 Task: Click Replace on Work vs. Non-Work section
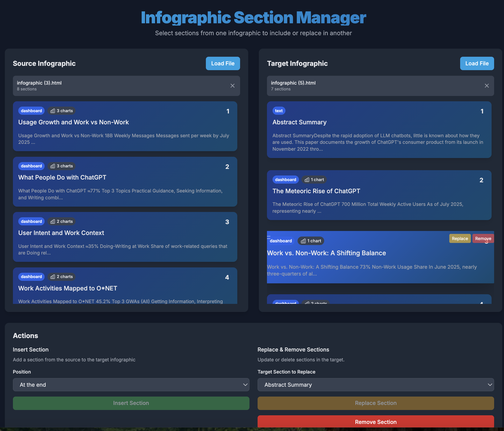pos(460,238)
